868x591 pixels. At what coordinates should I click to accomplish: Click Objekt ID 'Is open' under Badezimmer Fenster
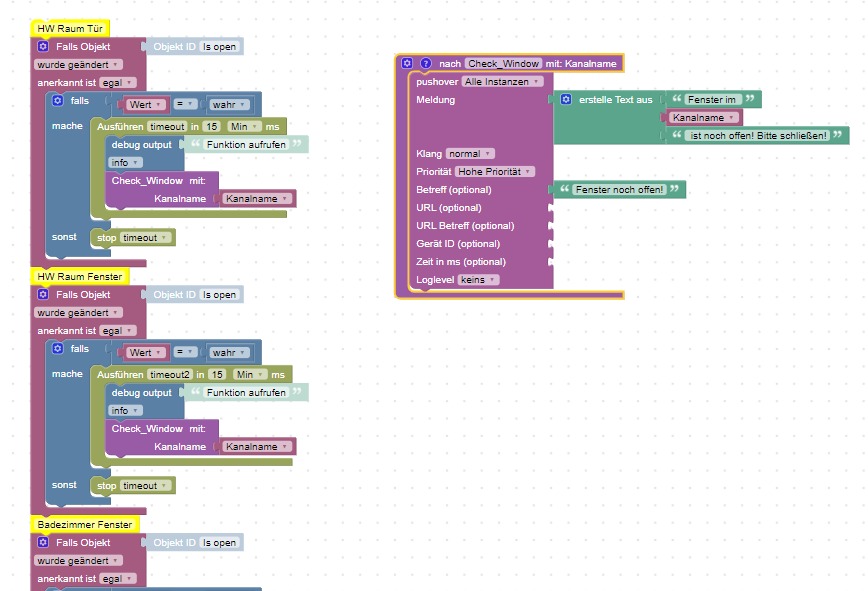click(219, 543)
